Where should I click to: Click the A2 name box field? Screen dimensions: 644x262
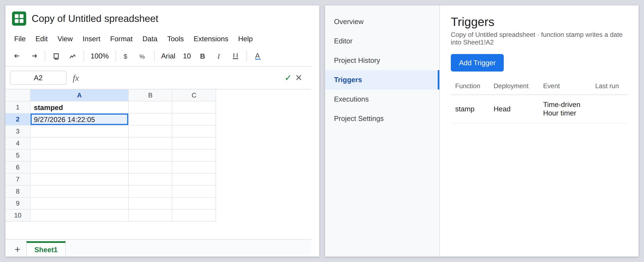(38, 78)
